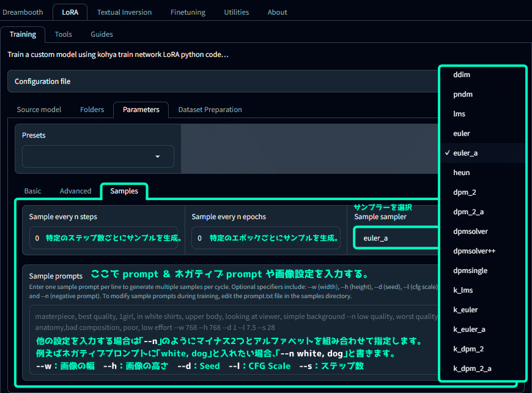Viewport: 532px width, 393px height.
Task: Open the Presets dropdown
Action: (x=98, y=156)
